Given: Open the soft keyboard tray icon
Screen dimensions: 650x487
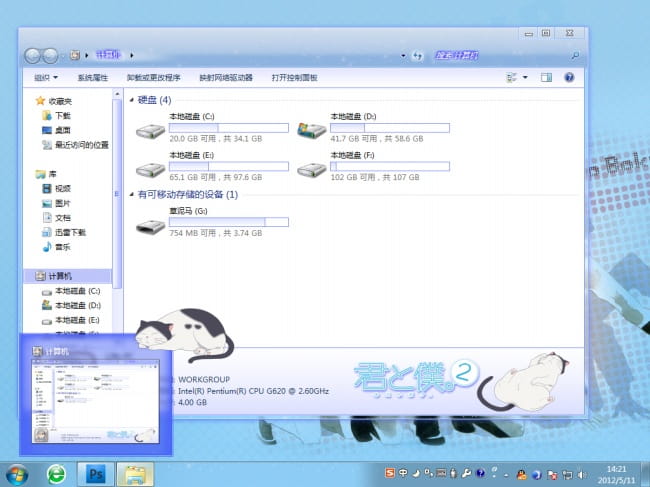Looking at the screenshot, I should click(x=441, y=473).
